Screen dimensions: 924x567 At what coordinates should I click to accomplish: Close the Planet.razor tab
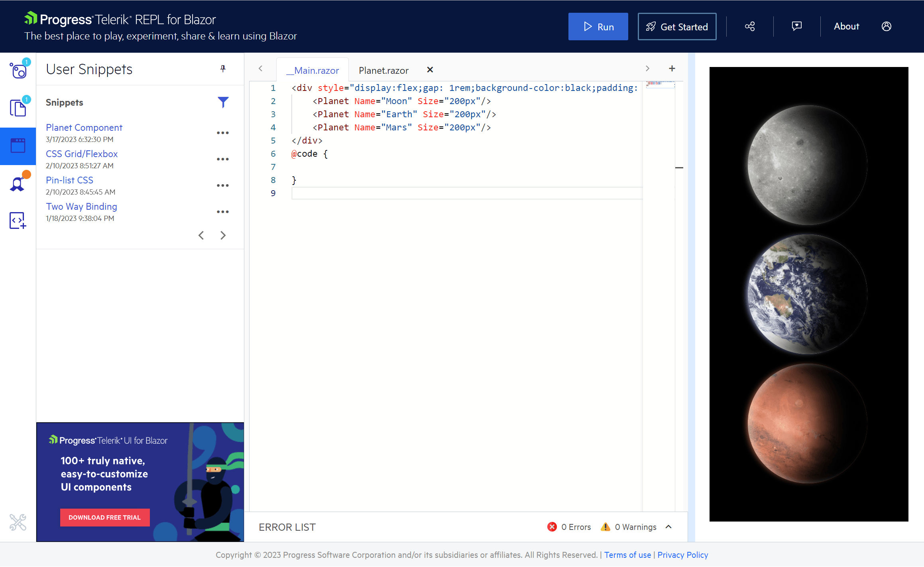[x=430, y=69]
